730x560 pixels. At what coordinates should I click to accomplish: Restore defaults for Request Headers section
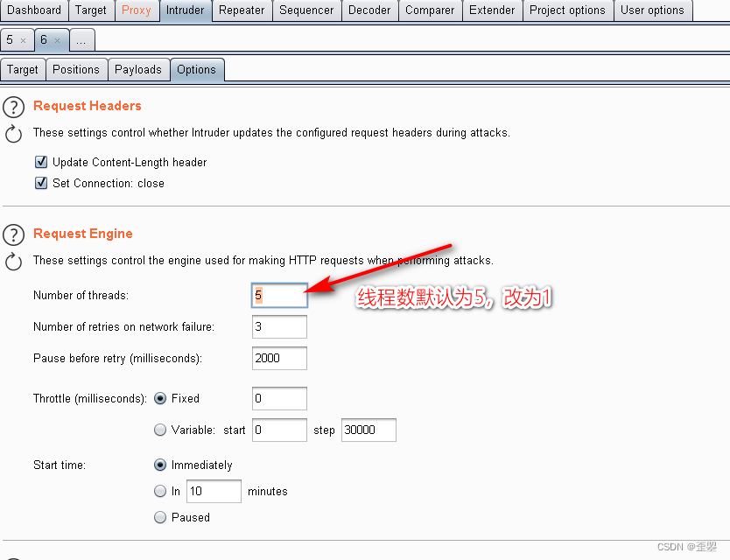[13, 134]
